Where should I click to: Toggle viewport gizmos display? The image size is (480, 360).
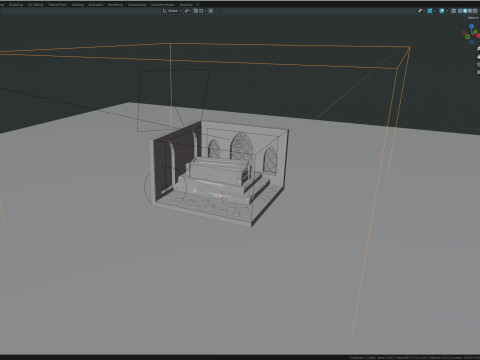point(430,11)
